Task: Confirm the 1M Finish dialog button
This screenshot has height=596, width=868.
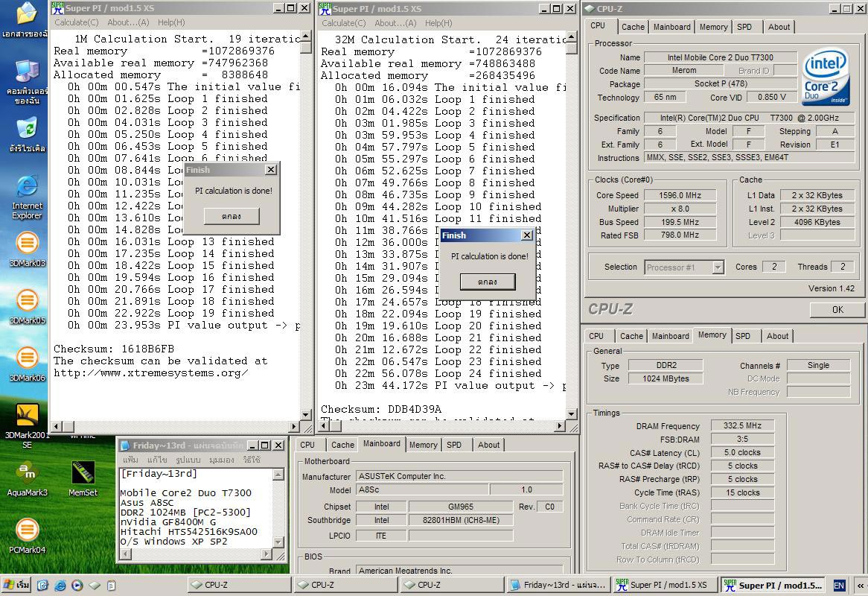Action: tap(232, 216)
